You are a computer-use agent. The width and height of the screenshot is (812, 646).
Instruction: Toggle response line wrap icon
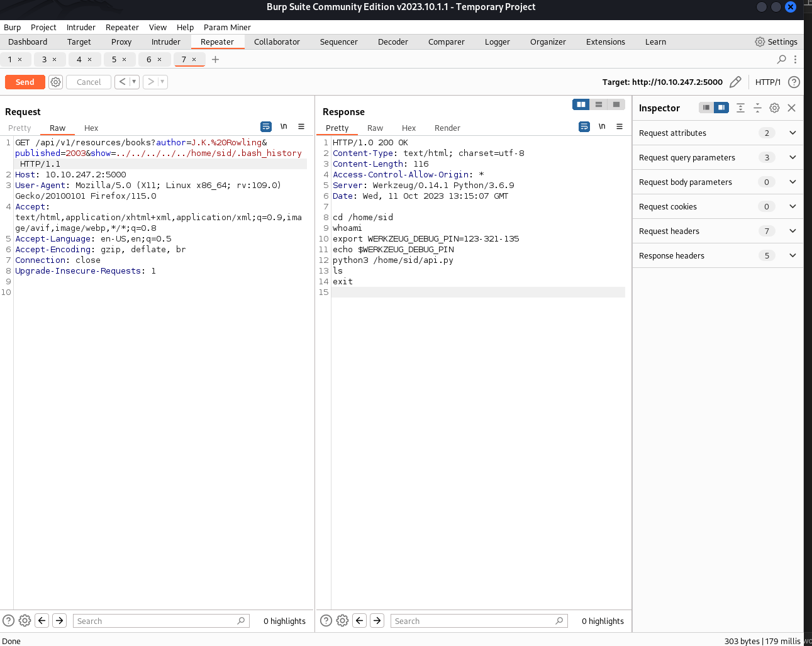(x=584, y=126)
